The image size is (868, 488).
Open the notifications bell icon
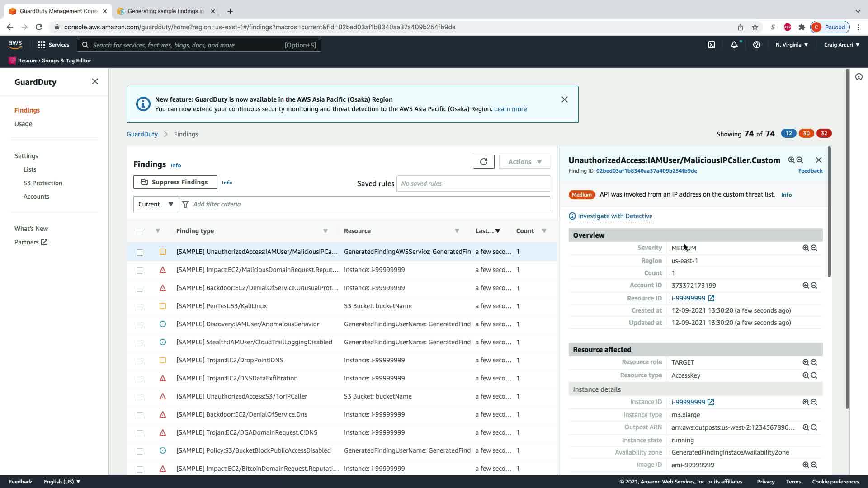point(734,45)
